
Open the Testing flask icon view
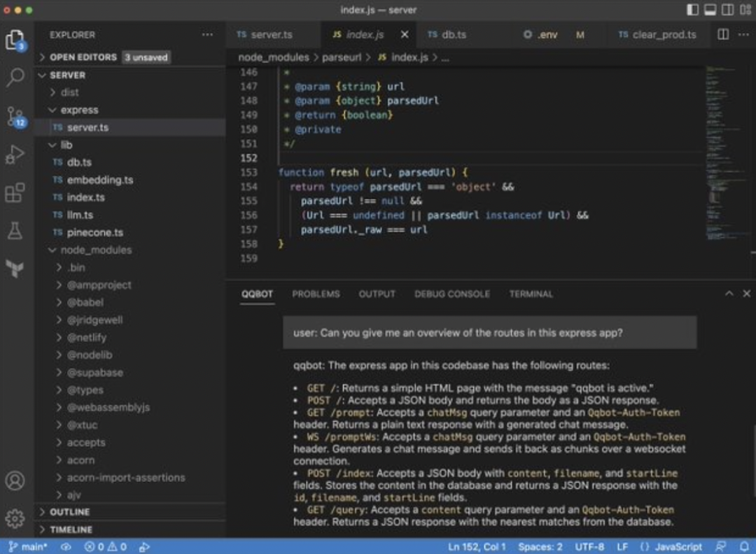tap(15, 231)
